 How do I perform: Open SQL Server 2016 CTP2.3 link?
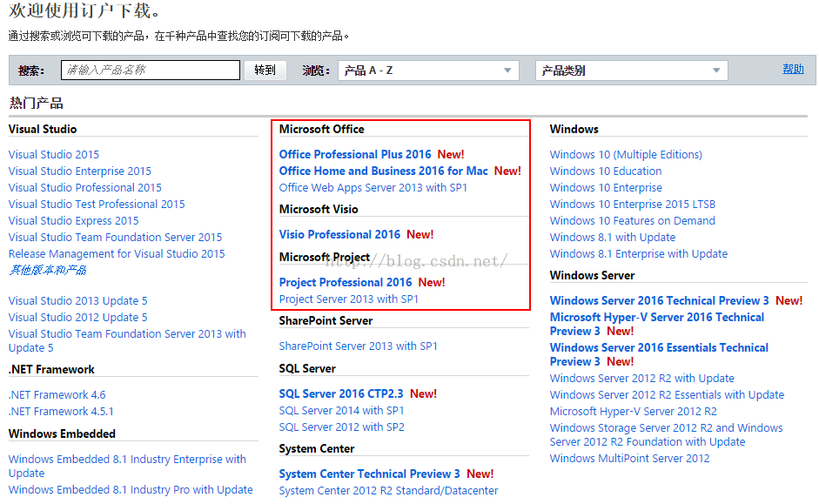(341, 393)
